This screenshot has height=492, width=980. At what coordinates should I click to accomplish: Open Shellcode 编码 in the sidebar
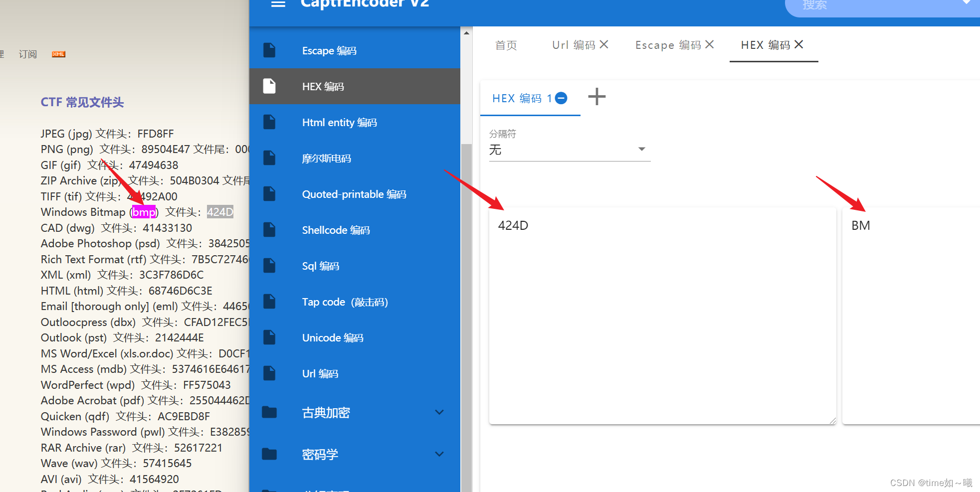tap(355, 230)
